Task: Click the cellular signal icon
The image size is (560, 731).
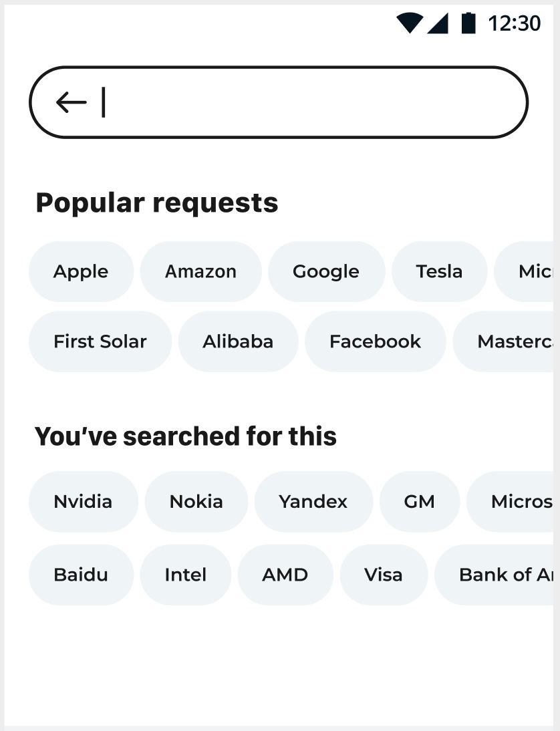Action: point(438,23)
